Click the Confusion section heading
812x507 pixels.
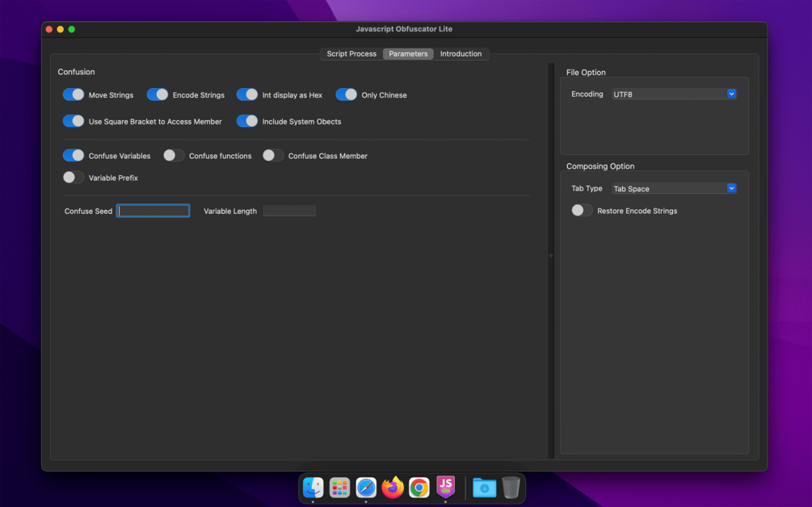[x=76, y=72]
